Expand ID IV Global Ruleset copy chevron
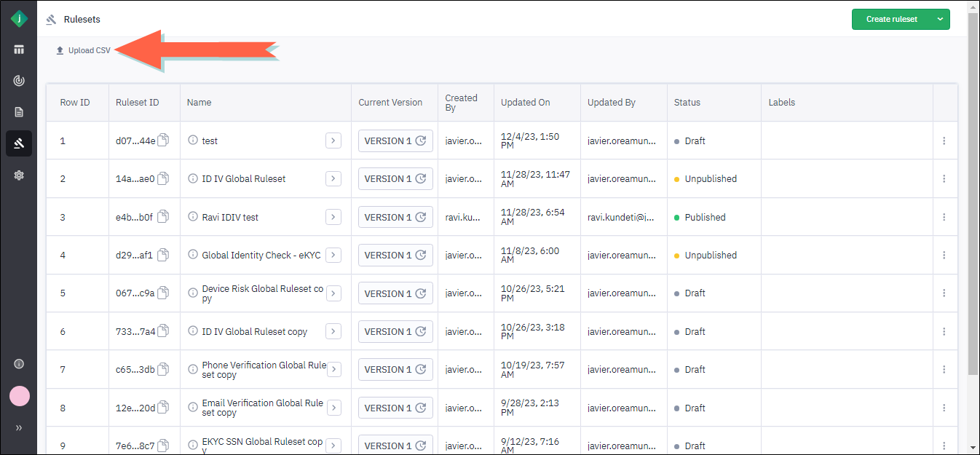 [x=333, y=331]
